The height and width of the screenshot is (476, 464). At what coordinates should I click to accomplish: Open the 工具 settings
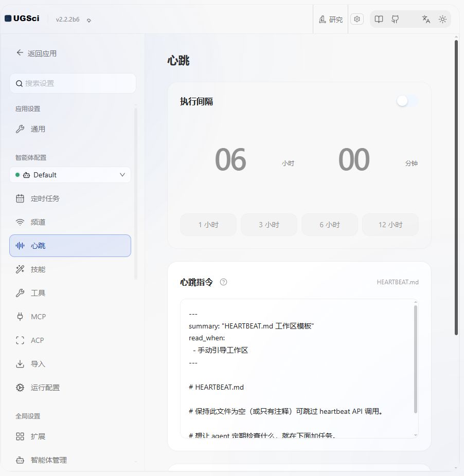point(70,293)
